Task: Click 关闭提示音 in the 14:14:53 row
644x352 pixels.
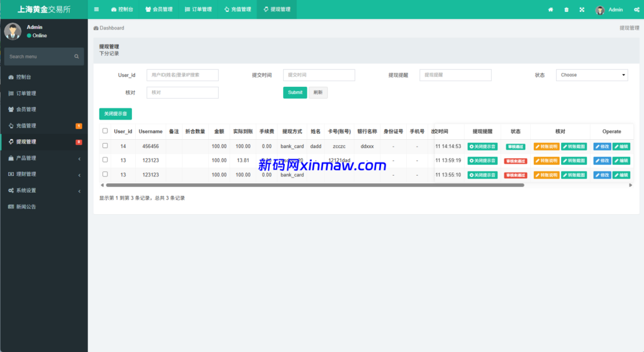Action: pos(482,147)
